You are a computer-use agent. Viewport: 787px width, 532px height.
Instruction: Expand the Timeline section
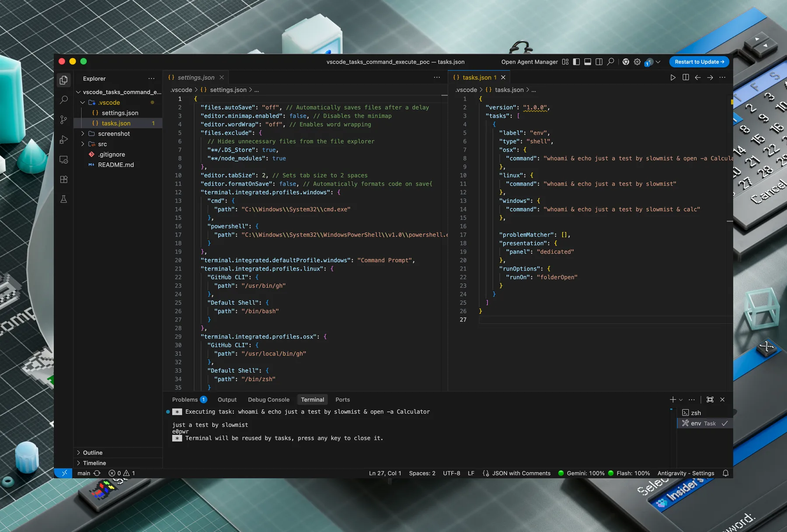tap(79, 463)
